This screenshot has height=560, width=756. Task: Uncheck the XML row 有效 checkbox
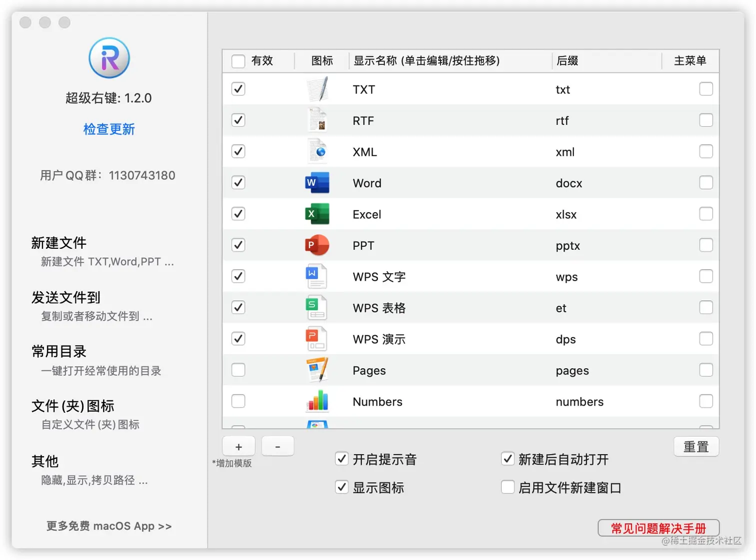238,151
